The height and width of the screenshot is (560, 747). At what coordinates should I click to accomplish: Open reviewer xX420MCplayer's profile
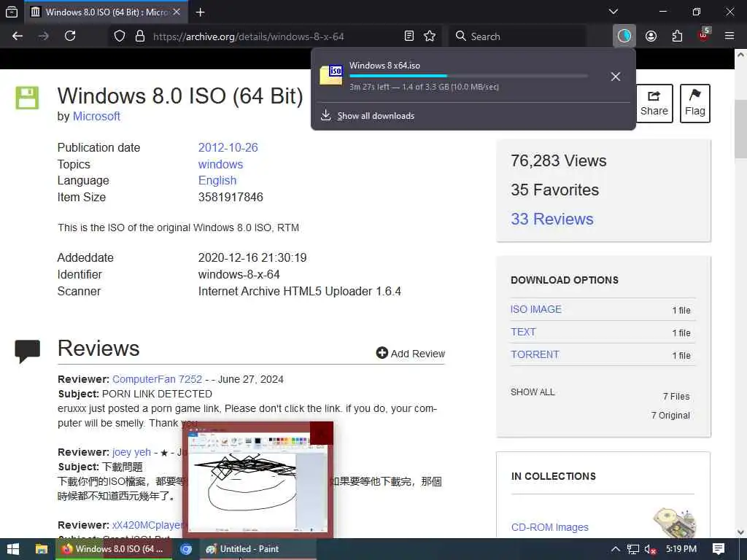(147, 525)
